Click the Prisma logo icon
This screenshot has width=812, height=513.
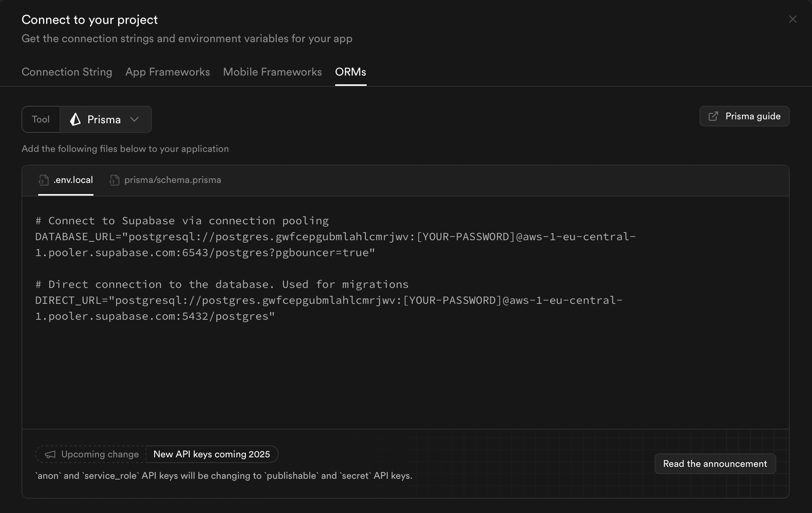pyautogui.click(x=76, y=119)
